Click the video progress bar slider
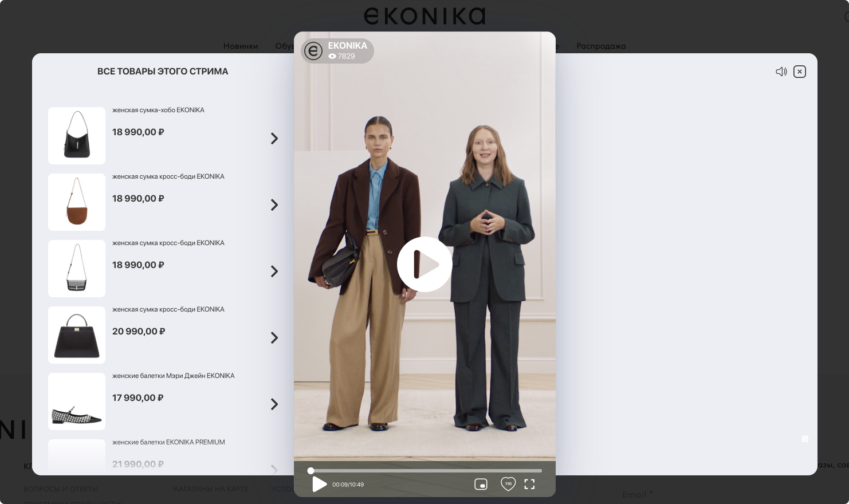The image size is (849, 504). click(425, 471)
